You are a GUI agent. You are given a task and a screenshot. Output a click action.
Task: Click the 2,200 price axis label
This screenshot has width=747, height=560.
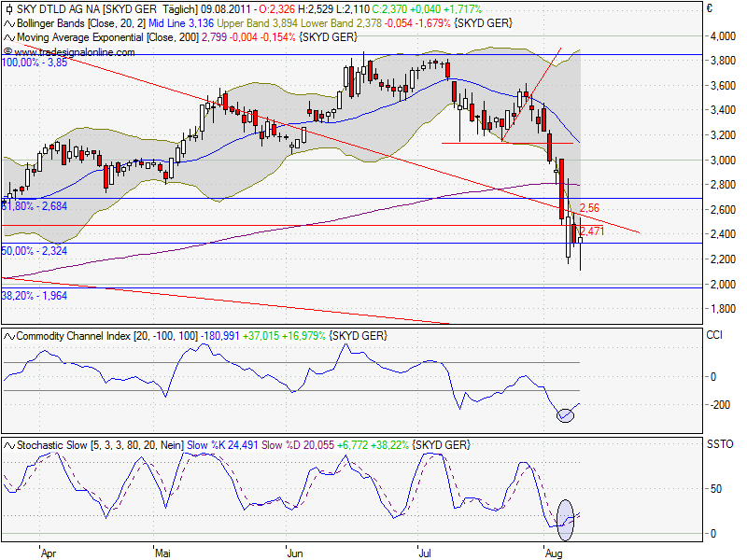tap(723, 259)
